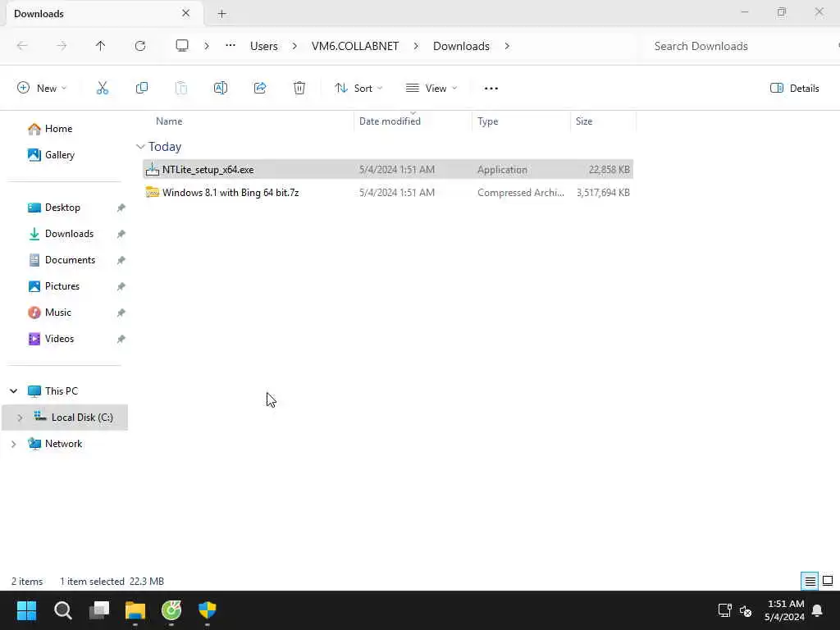Image resolution: width=840 pixels, height=630 pixels.
Task: Click the NTLite_setup_x64.exe file icon
Action: [152, 169]
